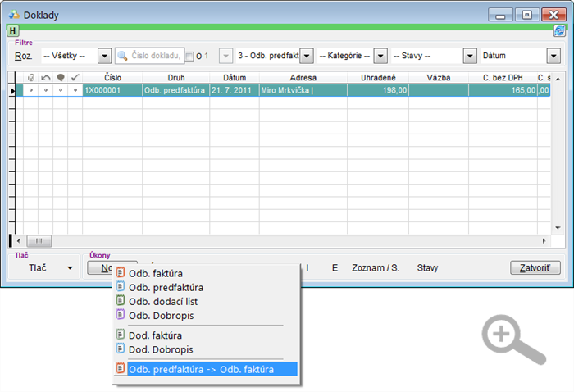Click the horizontal scrollbar thumb
Image resolution: width=574 pixels, height=392 pixels.
39,241
